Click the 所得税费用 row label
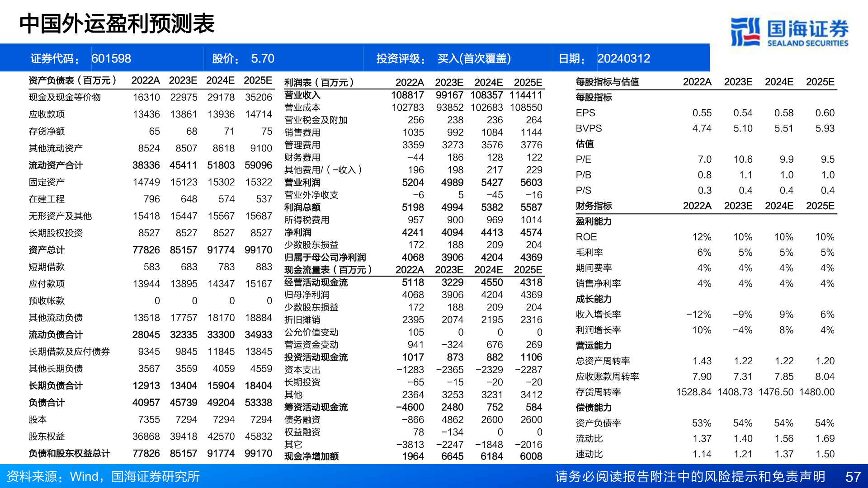Screen dimensions: 868x488 click(x=307, y=220)
